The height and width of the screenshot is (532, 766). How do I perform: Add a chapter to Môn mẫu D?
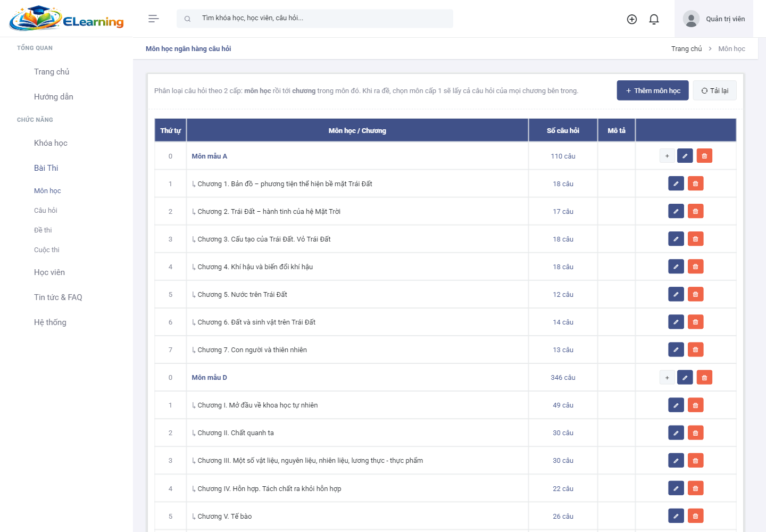coord(667,377)
